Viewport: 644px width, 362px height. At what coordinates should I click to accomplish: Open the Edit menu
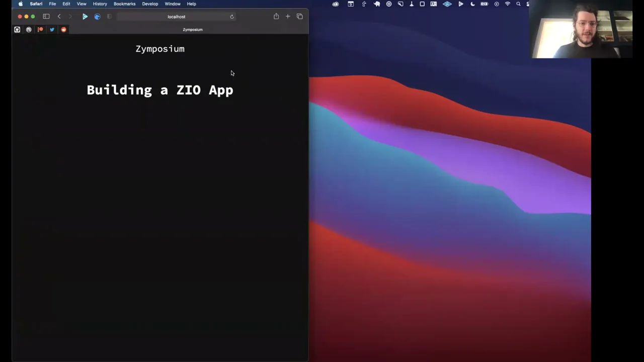coord(66,4)
